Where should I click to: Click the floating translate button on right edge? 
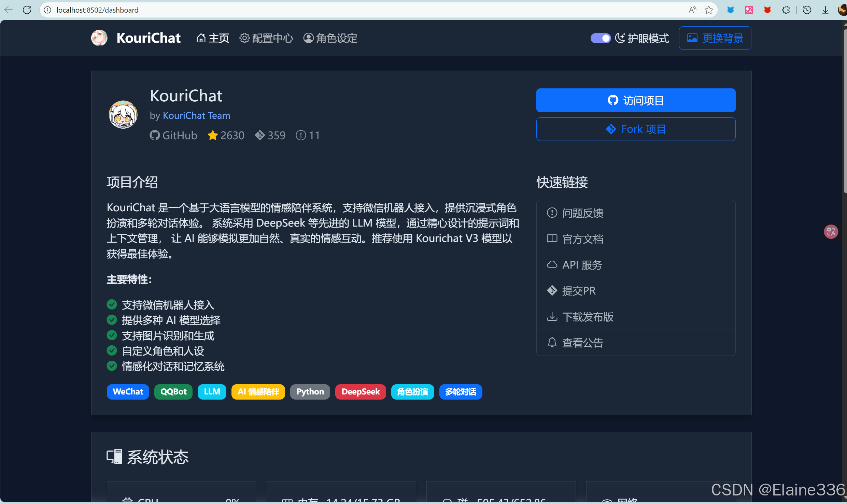[x=831, y=232]
